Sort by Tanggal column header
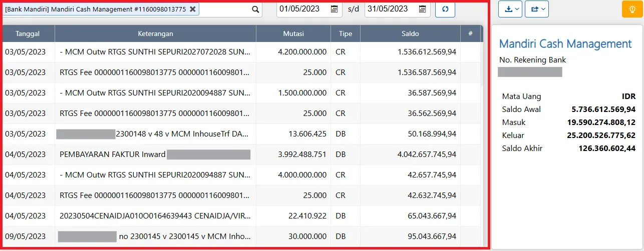644x251 pixels. coord(28,33)
